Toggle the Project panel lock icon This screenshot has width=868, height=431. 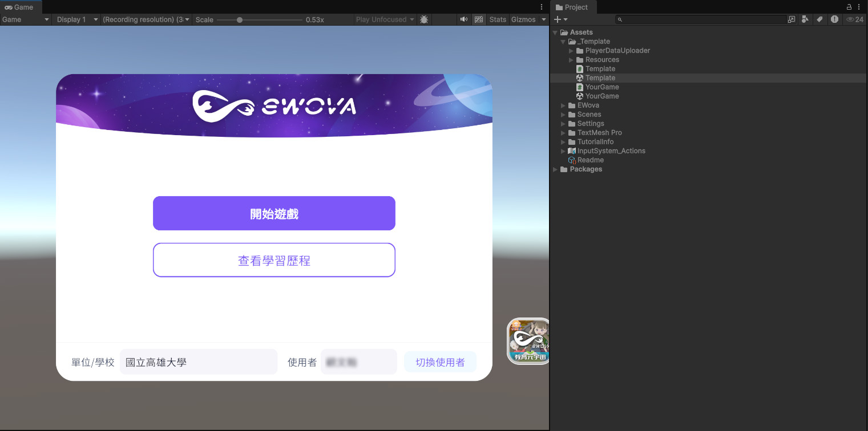(x=849, y=7)
